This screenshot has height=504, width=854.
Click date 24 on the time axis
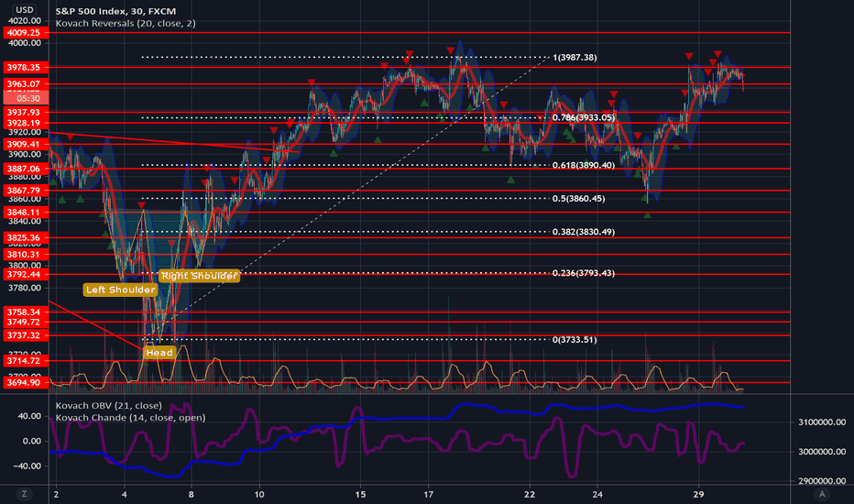[x=597, y=495]
